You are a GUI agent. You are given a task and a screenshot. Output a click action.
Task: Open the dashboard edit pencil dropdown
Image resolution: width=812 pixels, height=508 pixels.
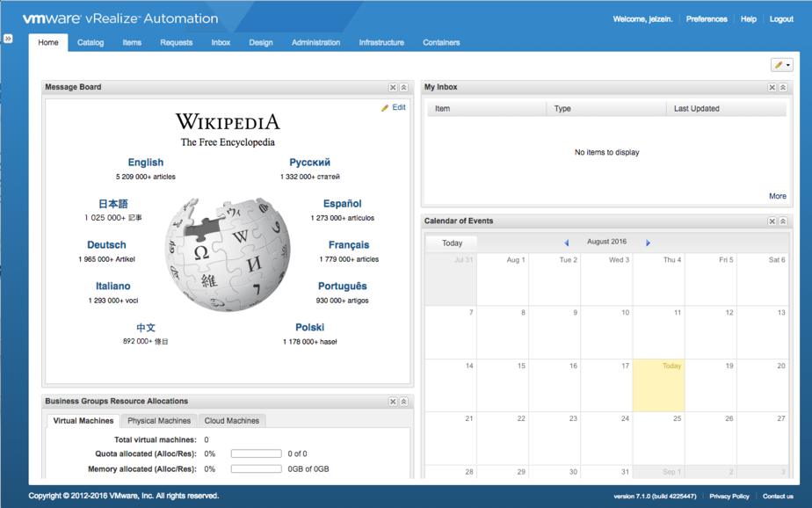tap(781, 65)
